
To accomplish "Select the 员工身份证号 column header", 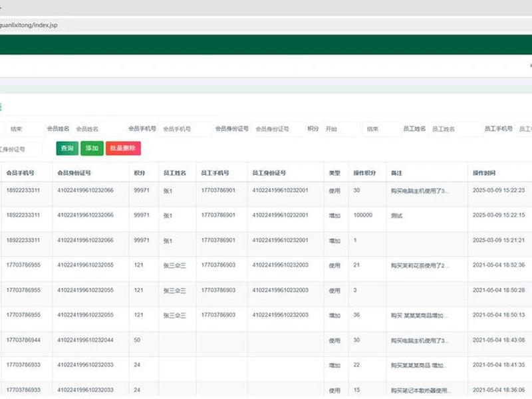I will click(x=269, y=173).
